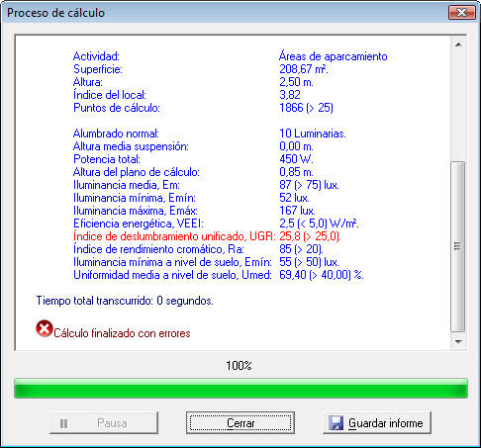The width and height of the screenshot is (481, 448).
Task: Click the '10 Luminarias.' value
Action: [x=313, y=134]
